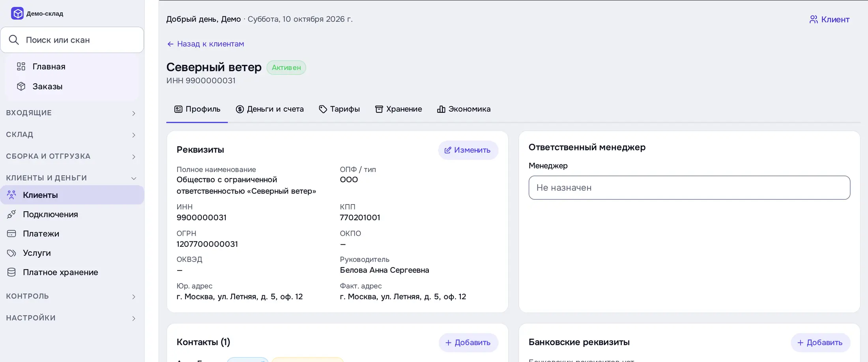868x362 pixels.
Task: Click the Профиль tab icon
Action: click(178, 109)
